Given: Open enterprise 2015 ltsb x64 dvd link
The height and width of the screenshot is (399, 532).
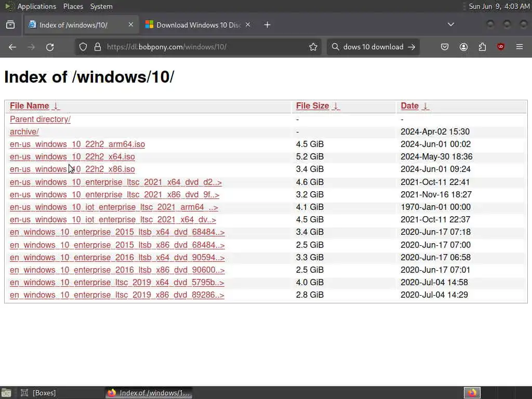Looking at the screenshot, I should pos(117,232).
